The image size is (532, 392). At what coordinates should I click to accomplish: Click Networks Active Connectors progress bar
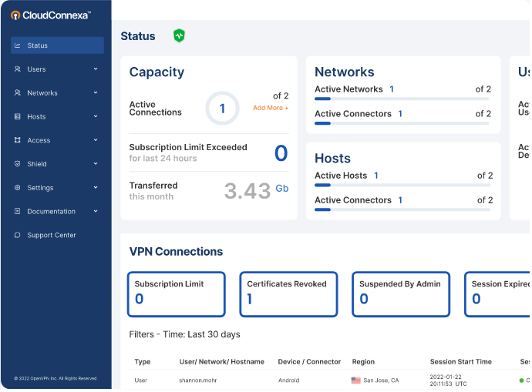[x=402, y=123]
